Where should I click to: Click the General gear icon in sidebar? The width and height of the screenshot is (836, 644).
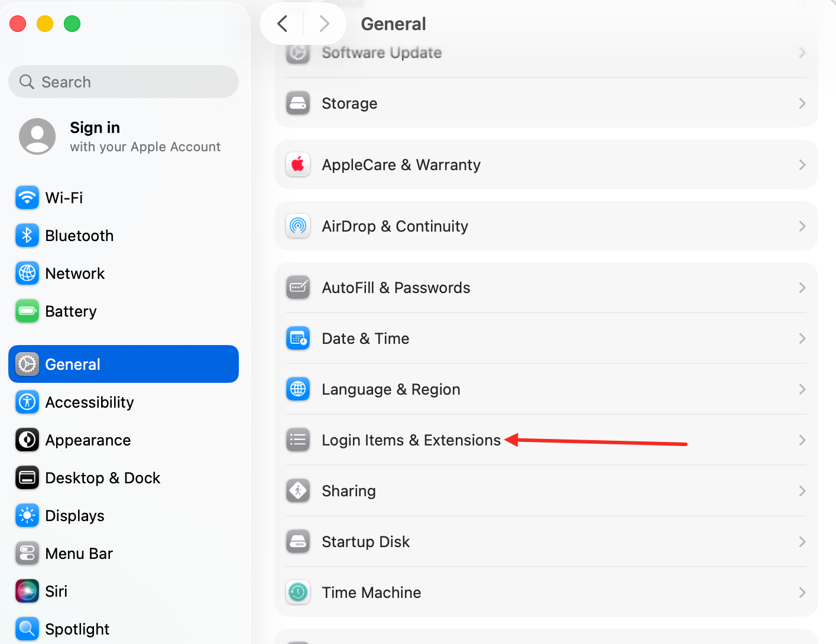(x=27, y=365)
